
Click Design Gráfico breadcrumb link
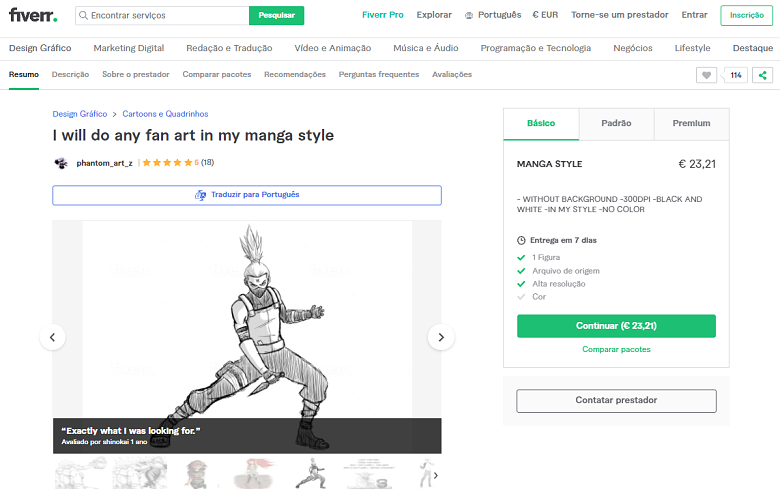[x=80, y=114]
